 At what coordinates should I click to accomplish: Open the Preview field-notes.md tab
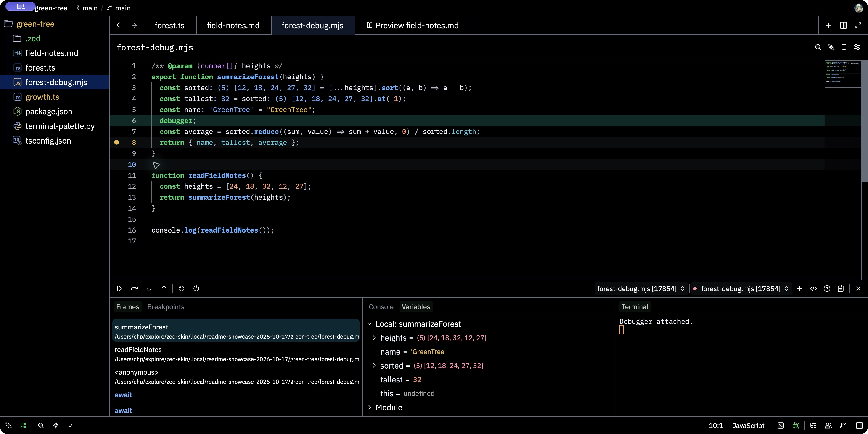[x=412, y=26]
